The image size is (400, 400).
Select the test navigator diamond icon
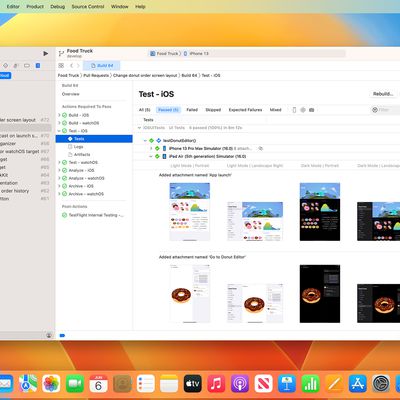coord(6,66)
